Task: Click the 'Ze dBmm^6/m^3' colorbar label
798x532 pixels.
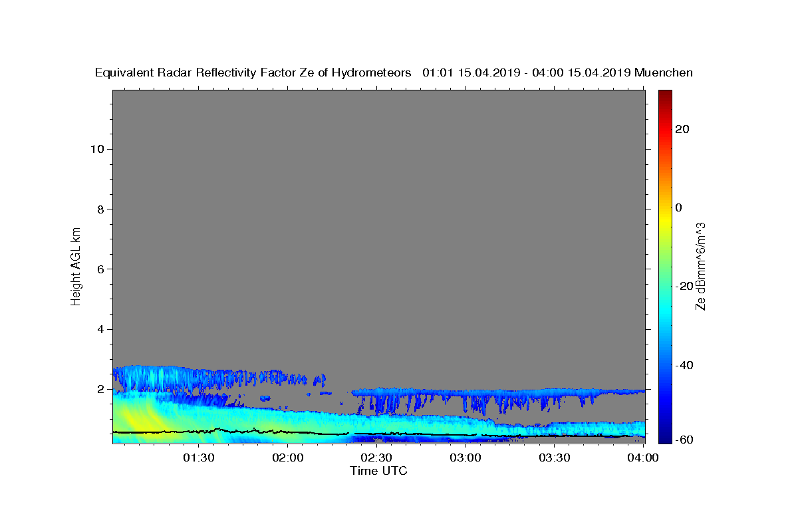Action: coord(700,265)
